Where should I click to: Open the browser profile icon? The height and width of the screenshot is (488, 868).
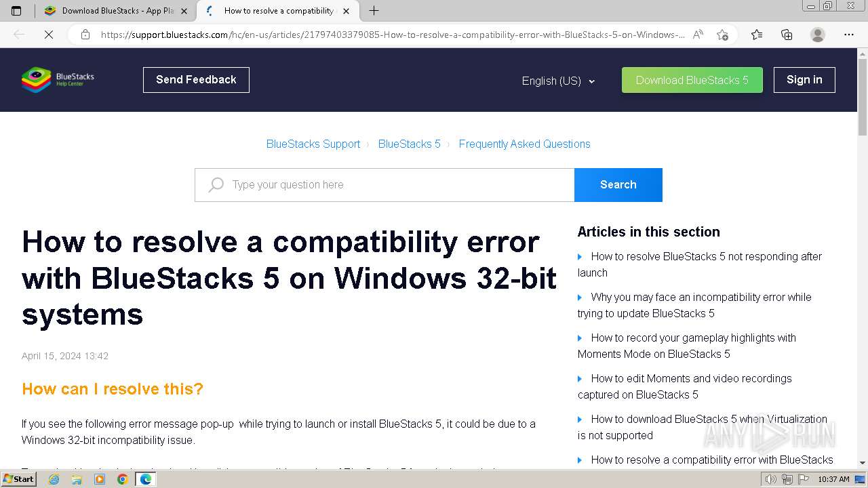818,35
